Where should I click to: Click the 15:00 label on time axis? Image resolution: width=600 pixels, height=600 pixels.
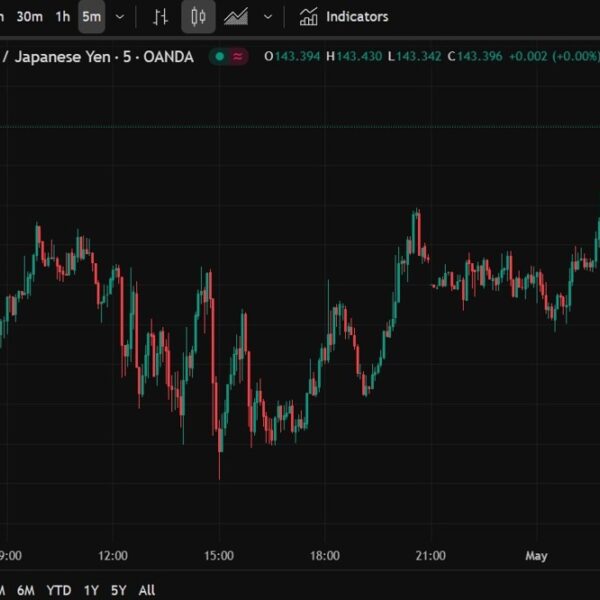(219, 556)
